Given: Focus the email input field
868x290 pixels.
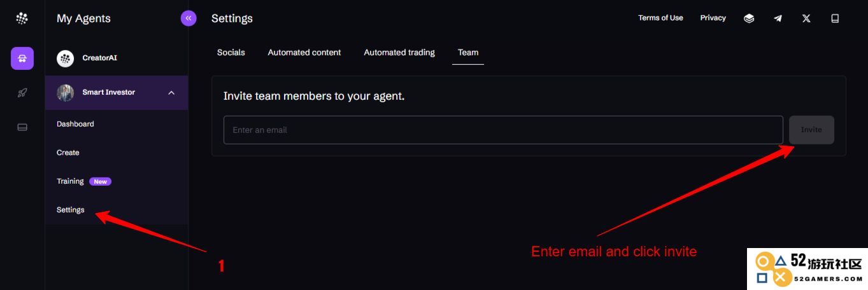Looking at the screenshot, I should click(x=503, y=130).
